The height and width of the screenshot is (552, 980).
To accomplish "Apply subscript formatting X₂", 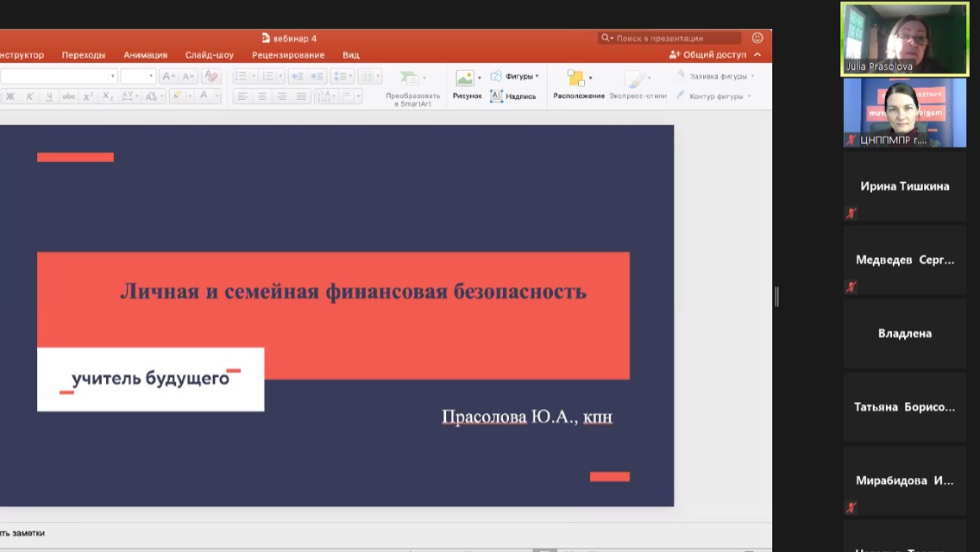I will pyautogui.click(x=108, y=95).
